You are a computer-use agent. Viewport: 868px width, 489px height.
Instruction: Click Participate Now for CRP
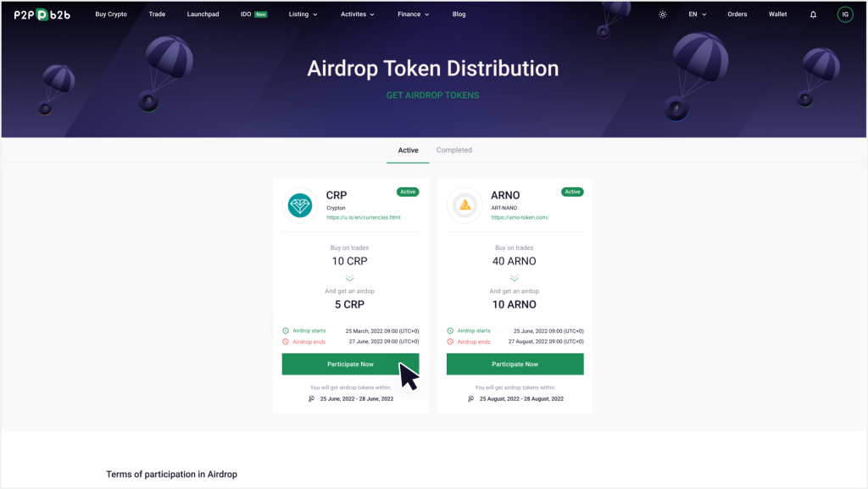tap(350, 364)
